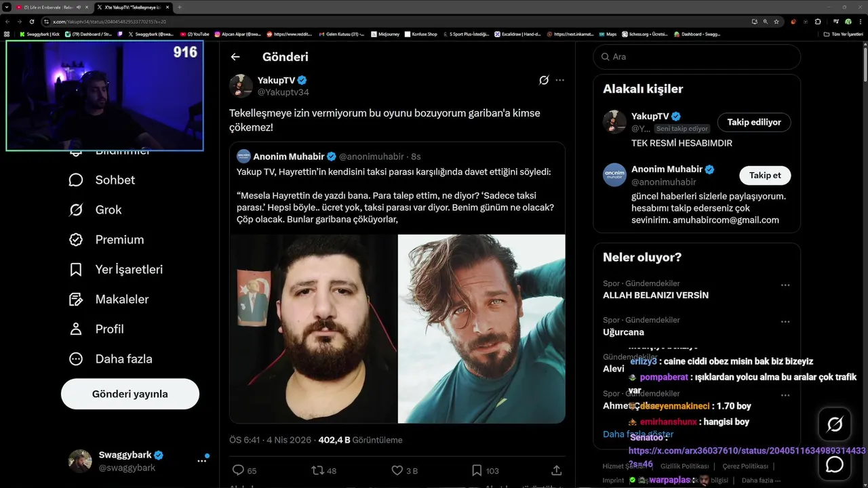Open lichess.org bookmark

(x=644, y=34)
